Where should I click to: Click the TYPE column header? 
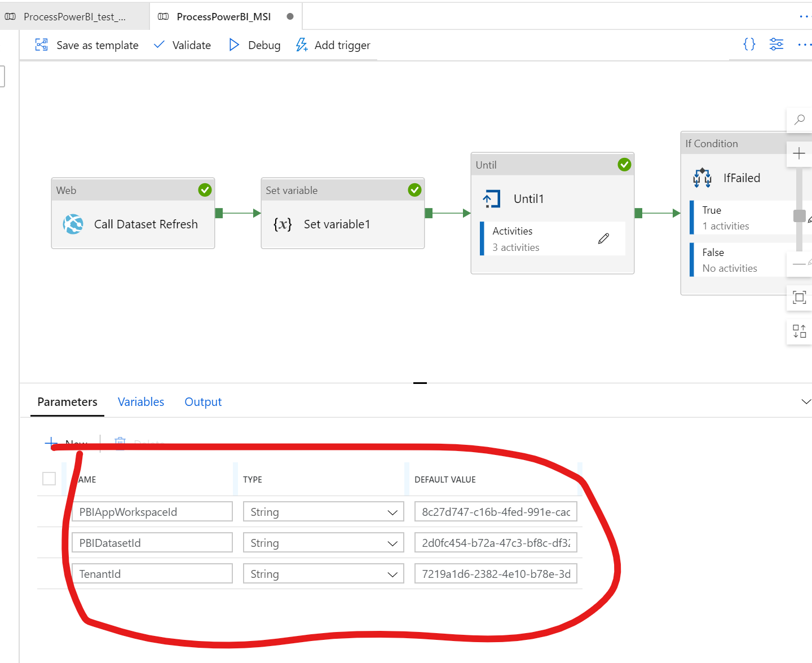[253, 479]
